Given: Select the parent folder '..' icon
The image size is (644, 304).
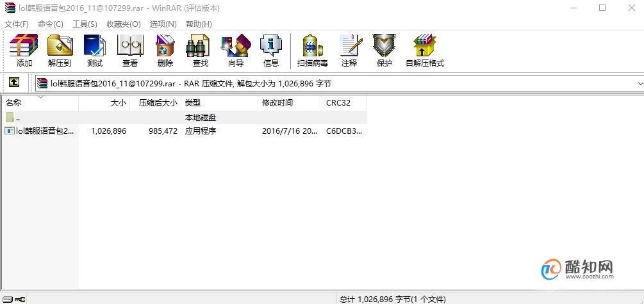Looking at the screenshot, I should 10,117.
